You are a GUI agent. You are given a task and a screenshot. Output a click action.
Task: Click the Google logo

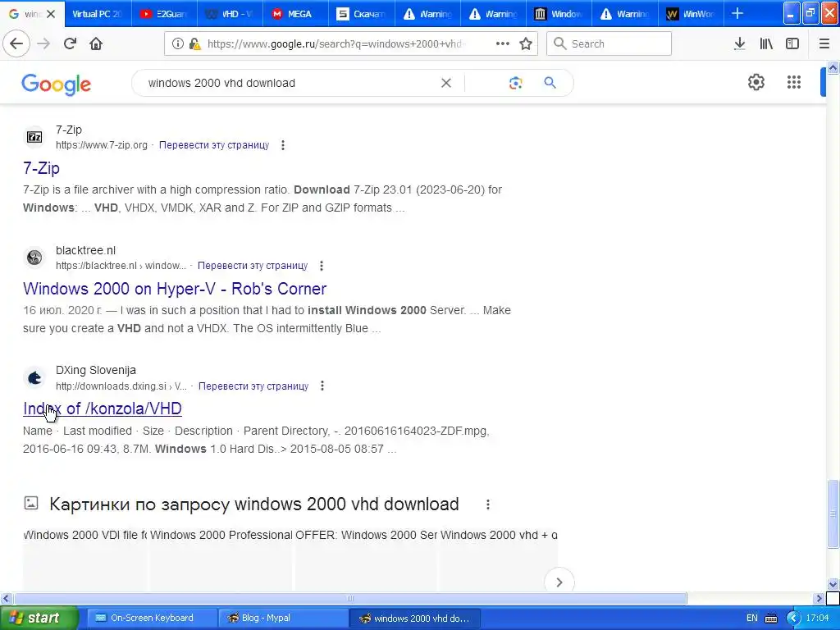pyautogui.click(x=57, y=84)
